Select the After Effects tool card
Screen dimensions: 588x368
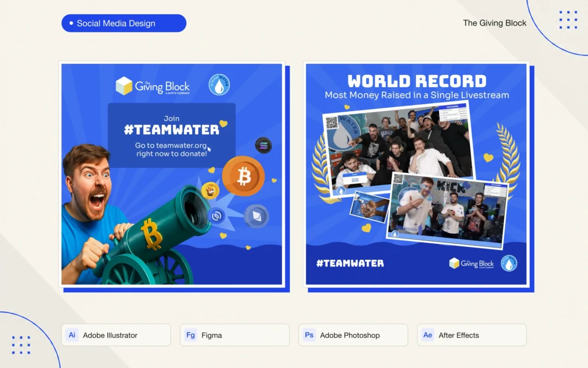[471, 335]
